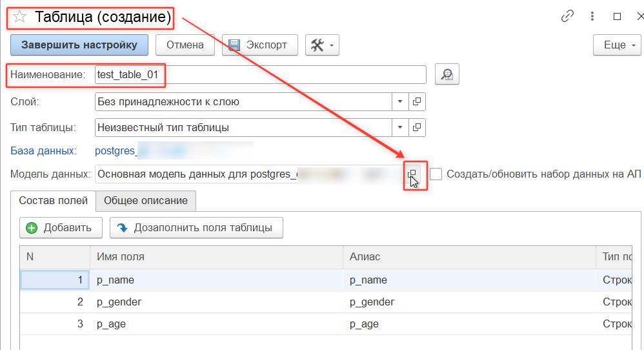Open the Модель данных open-form icon
The height and width of the screenshot is (350, 644).
(412, 174)
